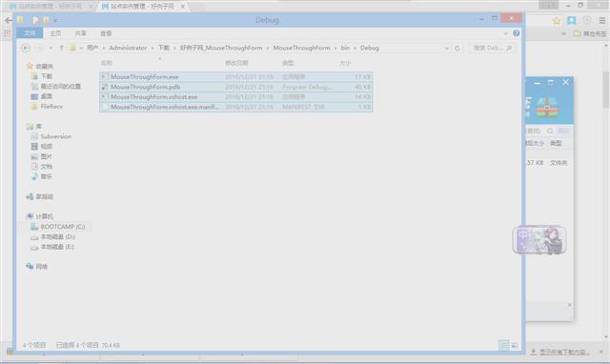Open 音乐 library
Screen dimensions: 610x364
coord(42,176)
